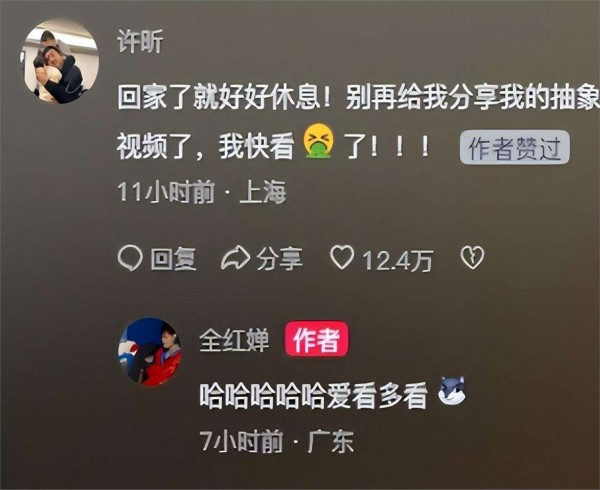The height and width of the screenshot is (490, 600).
Task: Select the reply 哈哈哈哈哈爱看多看
Action: 313,396
